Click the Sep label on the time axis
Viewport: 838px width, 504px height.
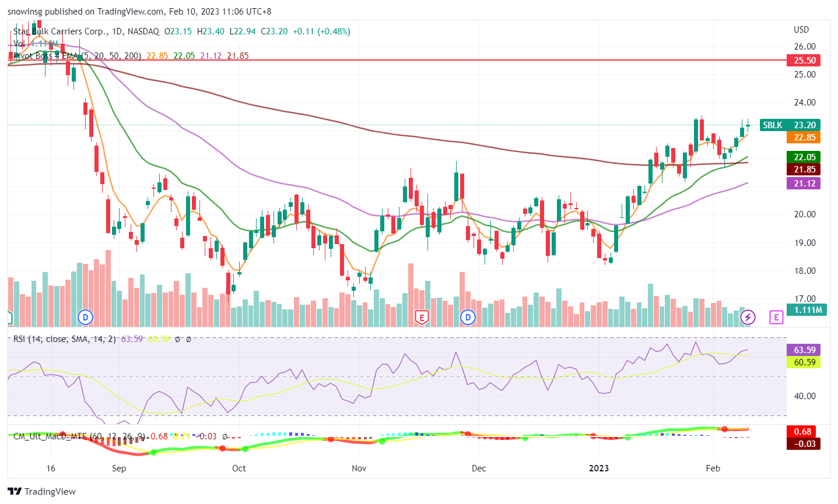(x=119, y=468)
